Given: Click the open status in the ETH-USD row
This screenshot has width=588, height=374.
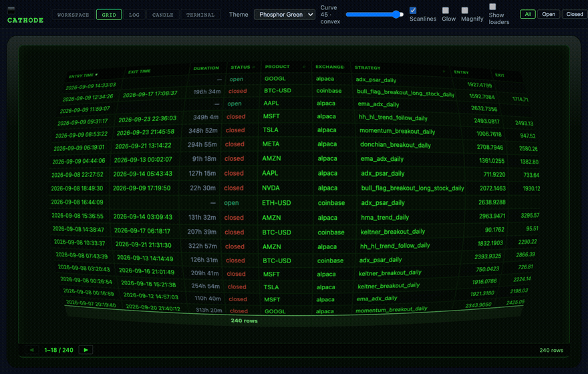Looking at the screenshot, I should [x=231, y=203].
